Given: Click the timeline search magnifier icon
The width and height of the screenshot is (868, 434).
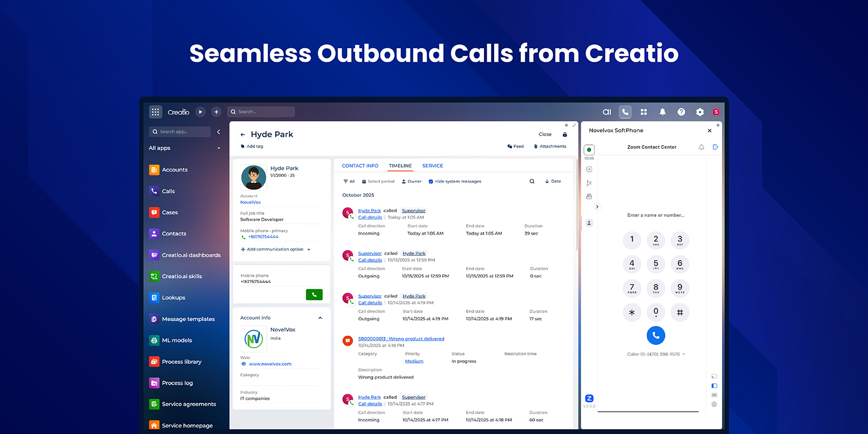Looking at the screenshot, I should (x=532, y=181).
